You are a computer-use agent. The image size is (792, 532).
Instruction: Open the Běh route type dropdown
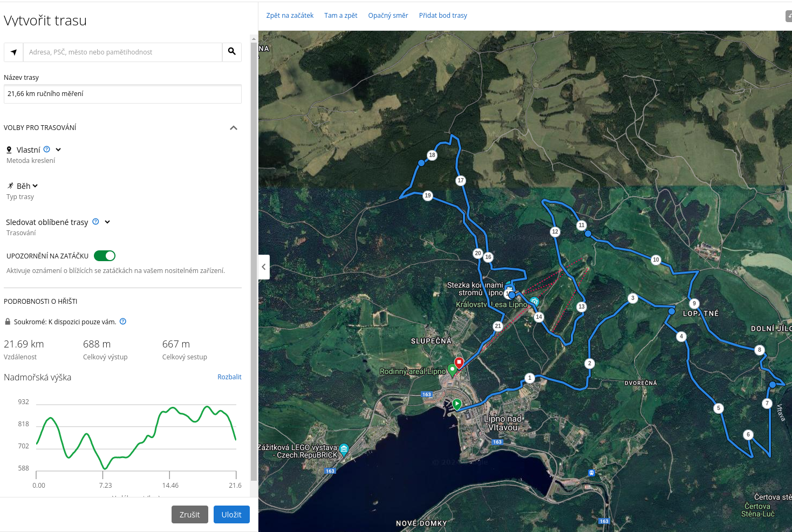pos(24,186)
